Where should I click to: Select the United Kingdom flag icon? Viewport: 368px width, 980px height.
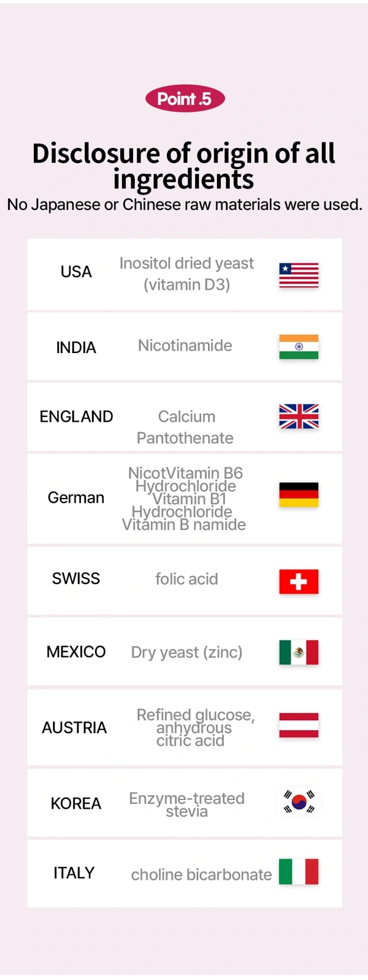pyautogui.click(x=299, y=416)
